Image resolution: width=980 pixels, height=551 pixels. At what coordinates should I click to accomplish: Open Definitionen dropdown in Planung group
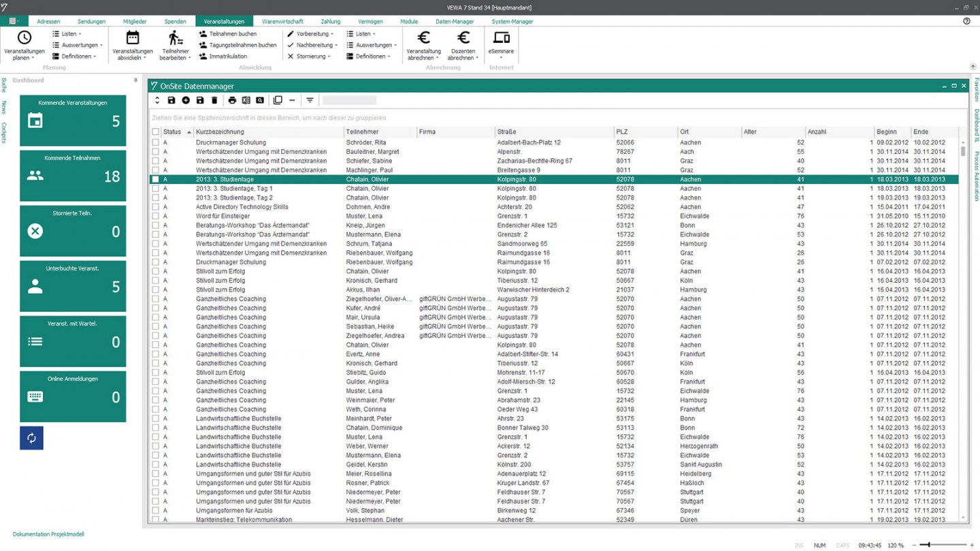74,57
